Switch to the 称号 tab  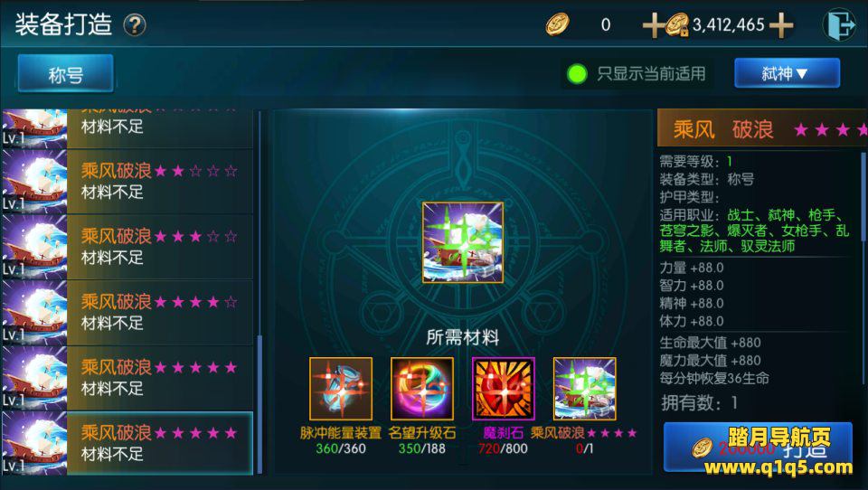(65, 73)
